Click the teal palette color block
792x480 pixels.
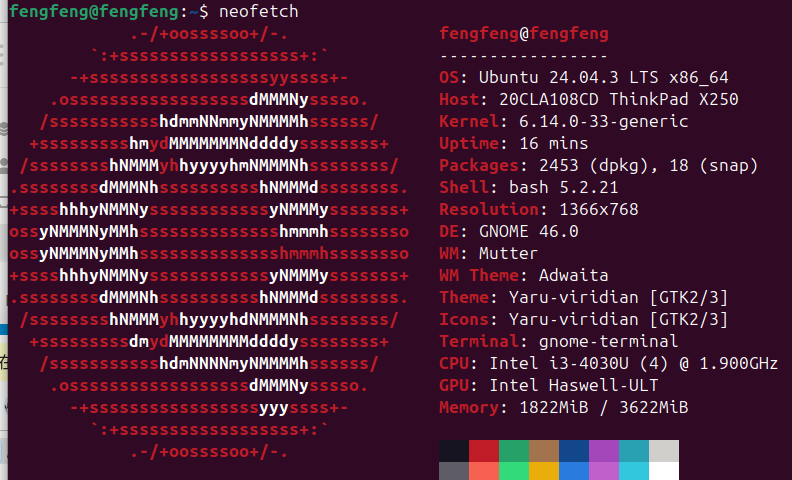(634, 451)
